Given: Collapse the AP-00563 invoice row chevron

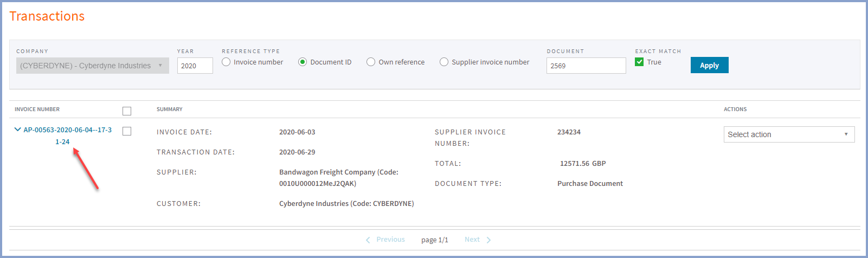Looking at the screenshot, I should coord(17,130).
